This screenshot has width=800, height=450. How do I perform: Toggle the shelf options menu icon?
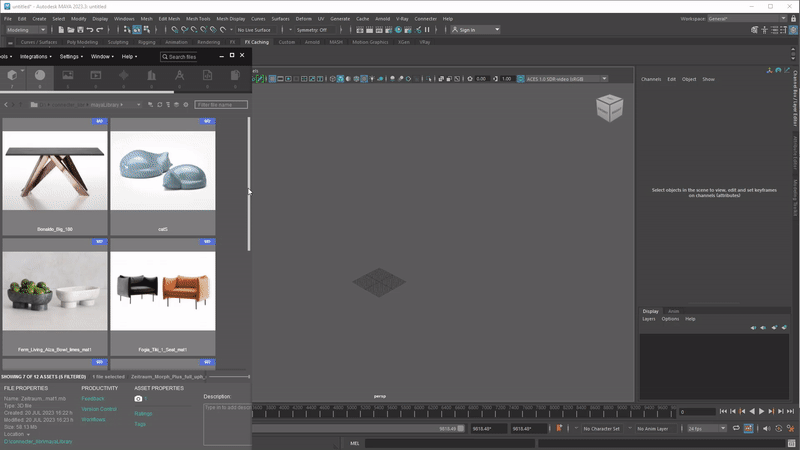pyautogui.click(x=10, y=43)
